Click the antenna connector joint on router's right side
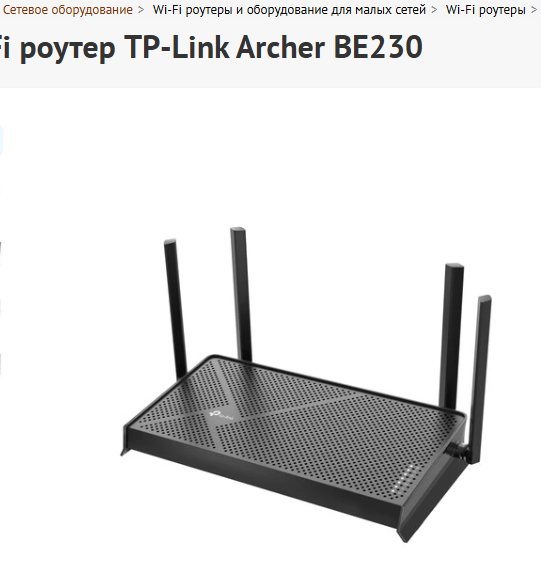Viewport: 541px width, 562px height. (458, 451)
